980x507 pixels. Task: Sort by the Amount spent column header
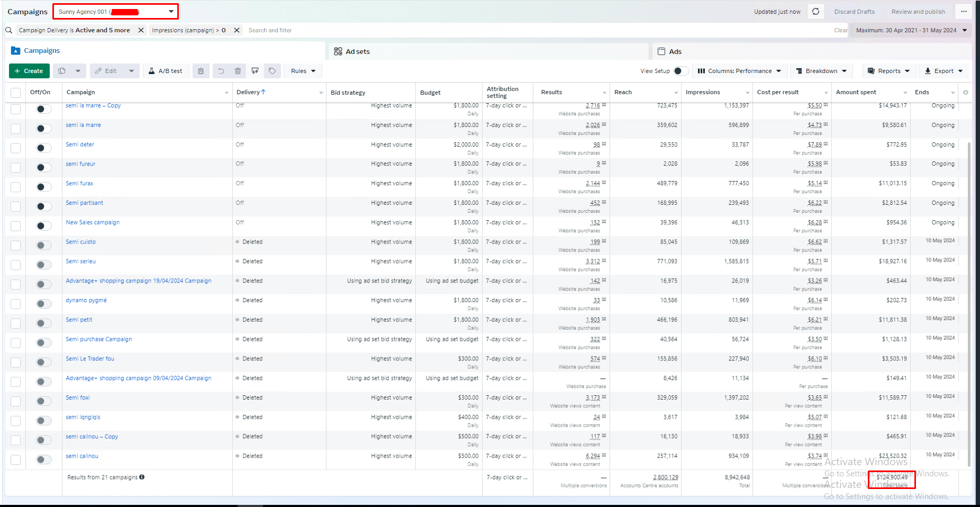tap(856, 92)
